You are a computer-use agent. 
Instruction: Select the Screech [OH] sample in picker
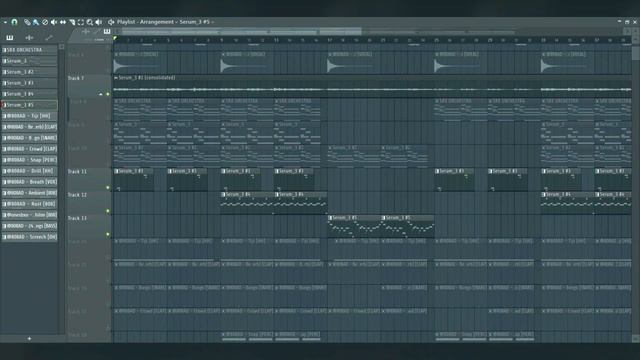click(x=29, y=237)
